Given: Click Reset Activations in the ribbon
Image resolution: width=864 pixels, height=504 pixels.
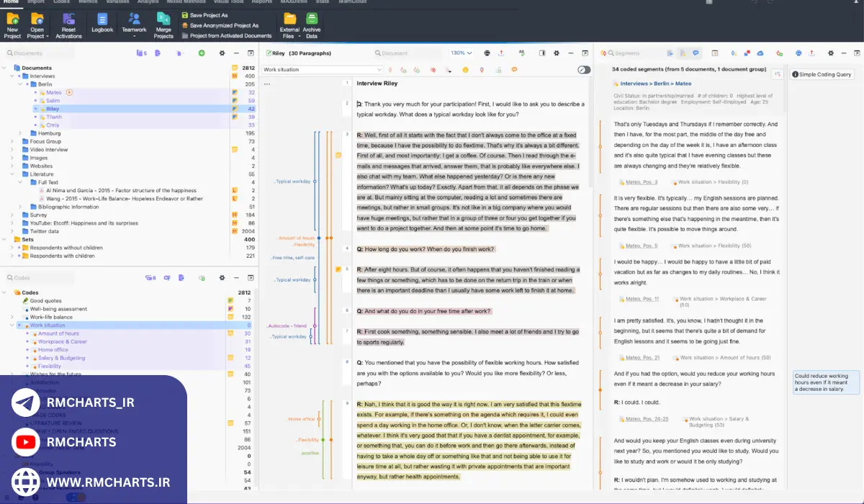Looking at the screenshot, I should coord(68,19).
